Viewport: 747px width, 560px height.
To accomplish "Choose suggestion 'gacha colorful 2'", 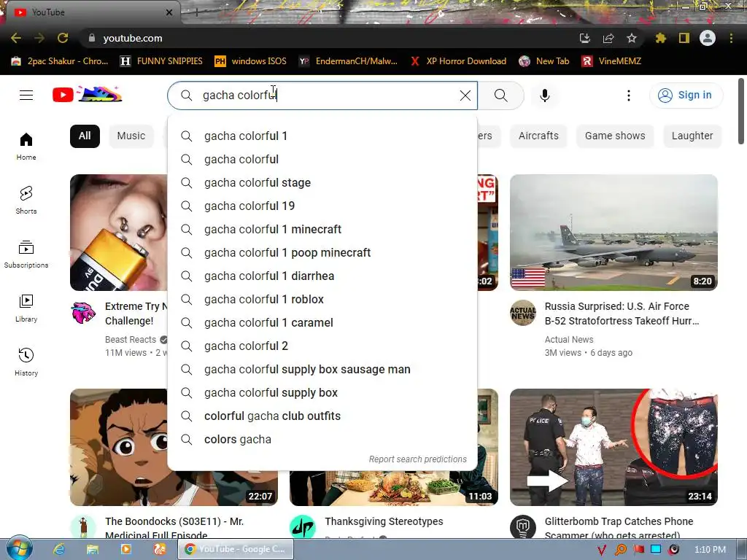I will click(322, 346).
